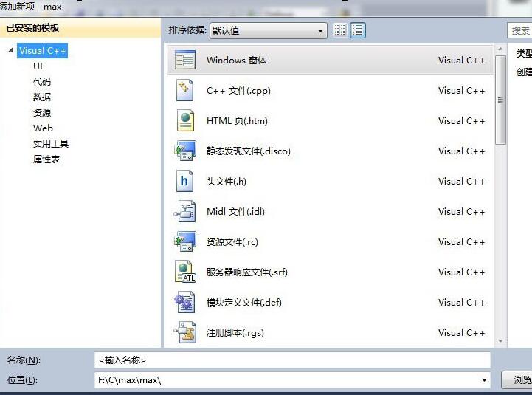
Task: Select the 属性表 template category
Action: coord(46,159)
